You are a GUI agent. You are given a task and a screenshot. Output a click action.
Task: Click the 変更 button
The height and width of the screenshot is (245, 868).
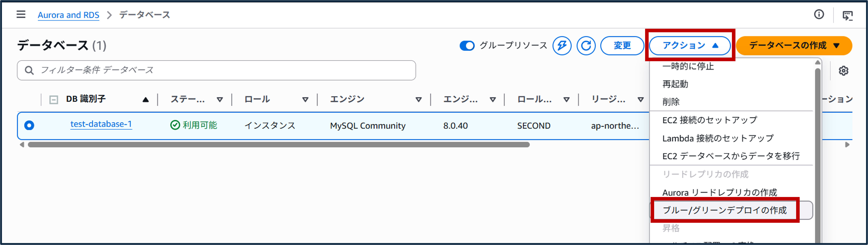(622, 46)
